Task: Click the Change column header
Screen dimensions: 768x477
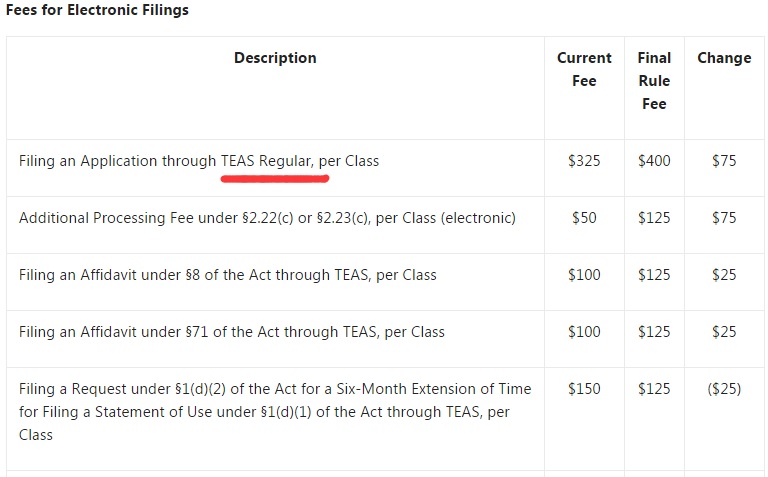Action: pyautogui.click(x=724, y=58)
